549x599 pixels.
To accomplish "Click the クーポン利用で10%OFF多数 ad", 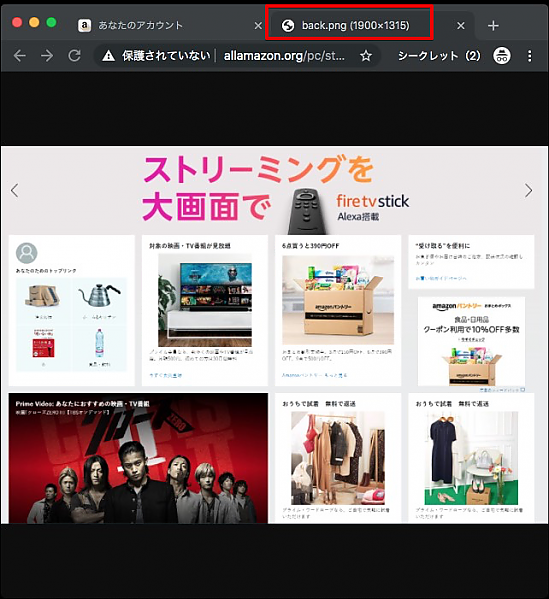I will (x=471, y=342).
